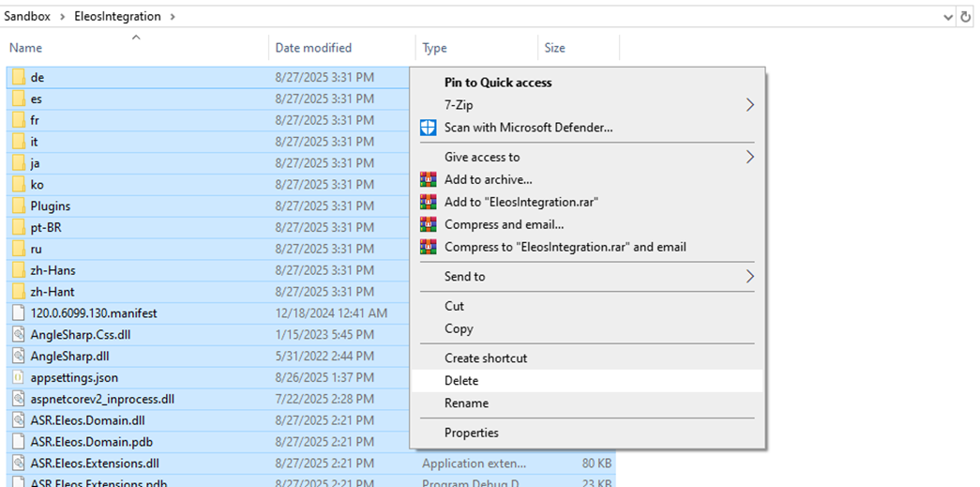Click the 120.0.6099.130.manifest file icon
This screenshot has height=487, width=980.
tap(19, 313)
